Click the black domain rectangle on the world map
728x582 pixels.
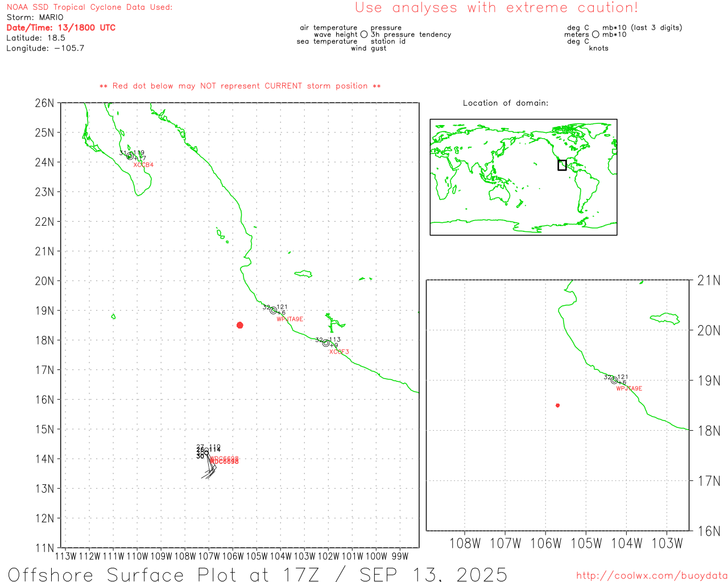pos(562,165)
